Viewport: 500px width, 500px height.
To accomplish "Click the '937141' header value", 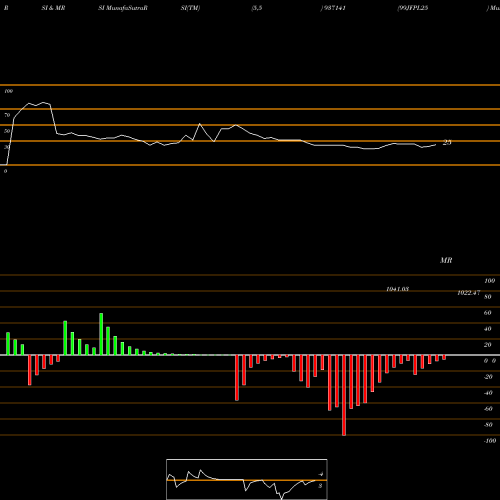I will (x=334, y=8).
